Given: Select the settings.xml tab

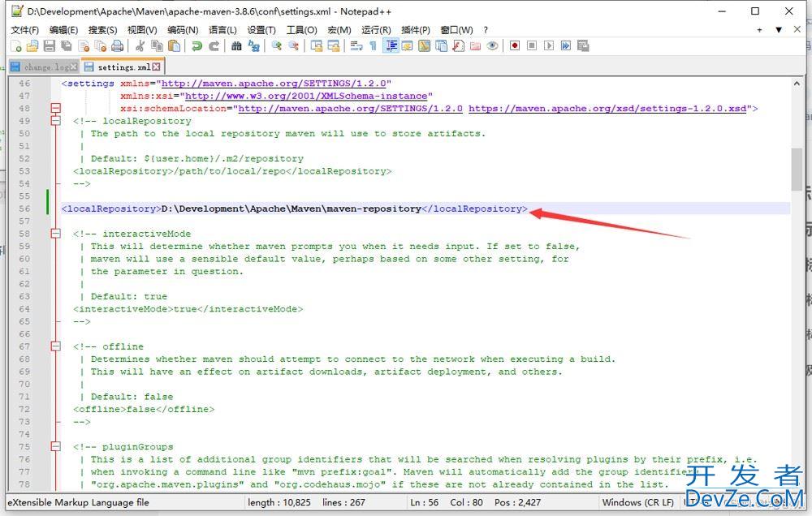Looking at the screenshot, I should pos(124,67).
